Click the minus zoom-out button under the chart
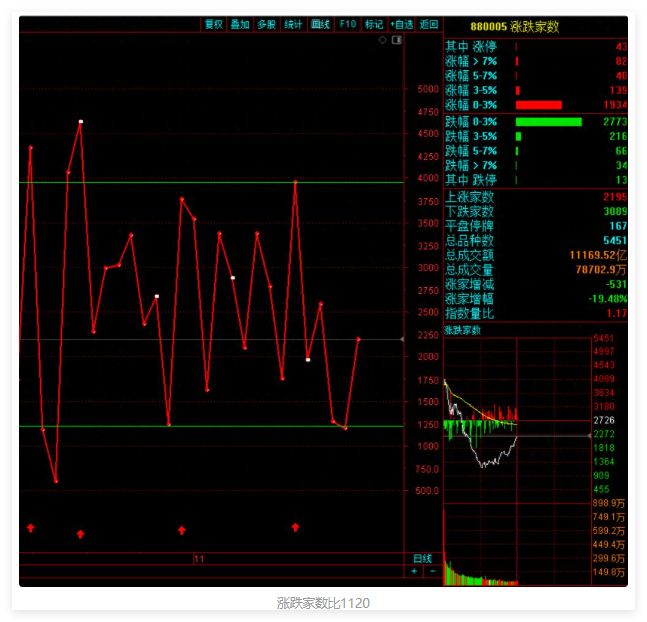This screenshot has height=622, width=647. pyautogui.click(x=432, y=571)
